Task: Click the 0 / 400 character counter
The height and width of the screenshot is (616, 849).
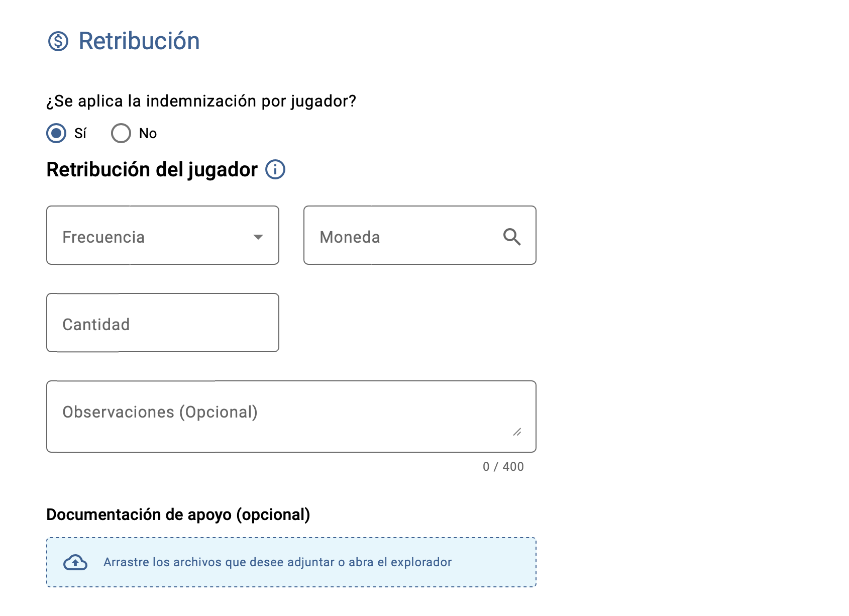Action: click(x=503, y=467)
